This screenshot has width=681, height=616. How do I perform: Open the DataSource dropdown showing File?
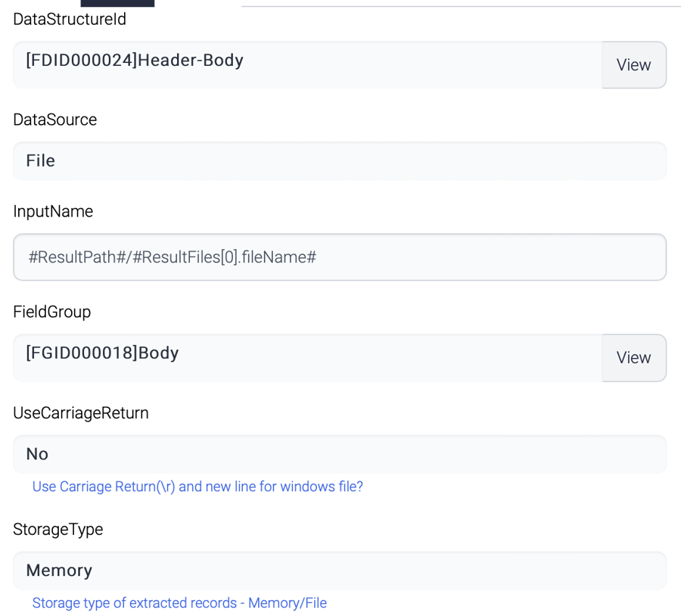click(339, 160)
